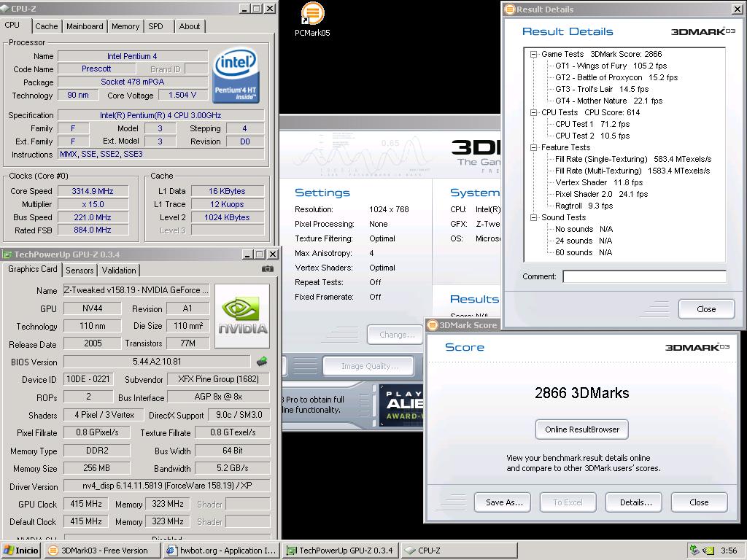The image size is (747, 560).
Task: Collapse the Sound Tests tree node
Action: (533, 217)
